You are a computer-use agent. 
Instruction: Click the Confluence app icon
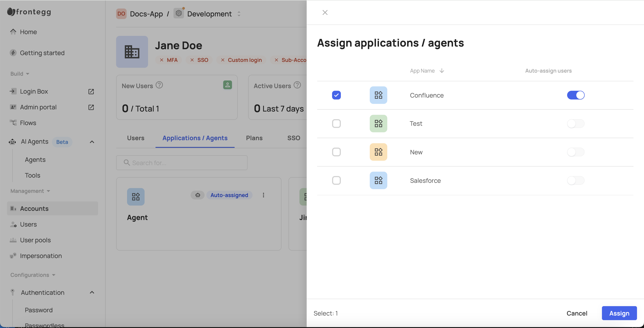[x=378, y=95]
